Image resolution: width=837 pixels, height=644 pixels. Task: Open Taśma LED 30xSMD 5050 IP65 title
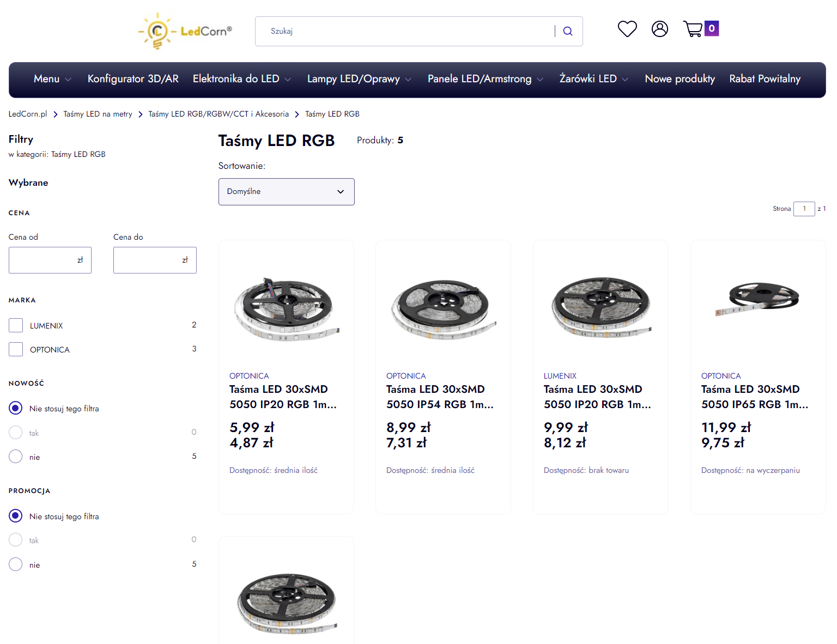click(755, 397)
